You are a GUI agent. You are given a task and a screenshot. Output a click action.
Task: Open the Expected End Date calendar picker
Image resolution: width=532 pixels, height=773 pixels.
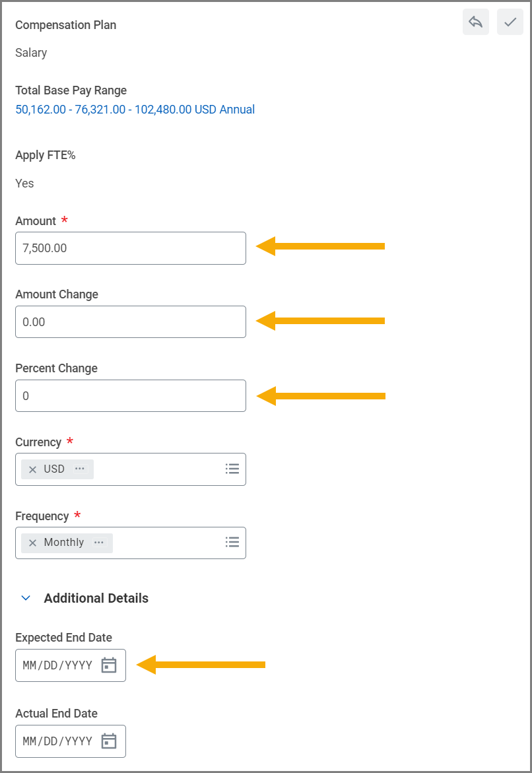click(x=109, y=665)
